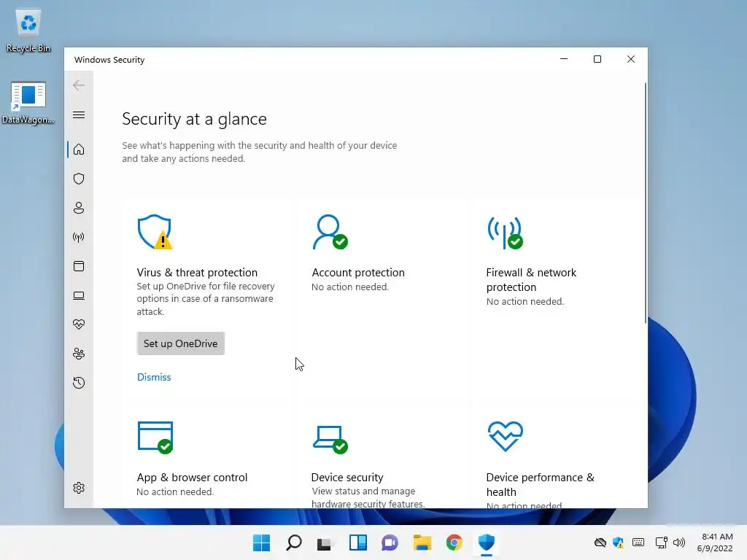Viewport: 747px width, 560px height.
Task: Click the back arrow button
Action: click(x=79, y=85)
